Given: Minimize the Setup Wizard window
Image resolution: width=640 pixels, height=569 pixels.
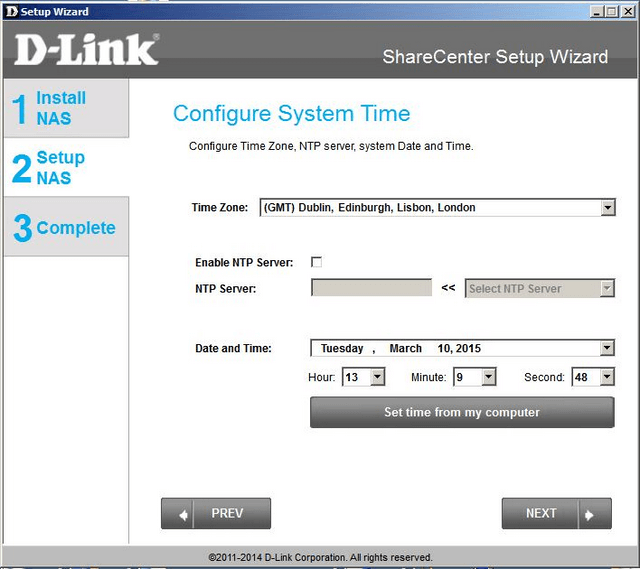Looking at the screenshot, I should [x=597, y=11].
